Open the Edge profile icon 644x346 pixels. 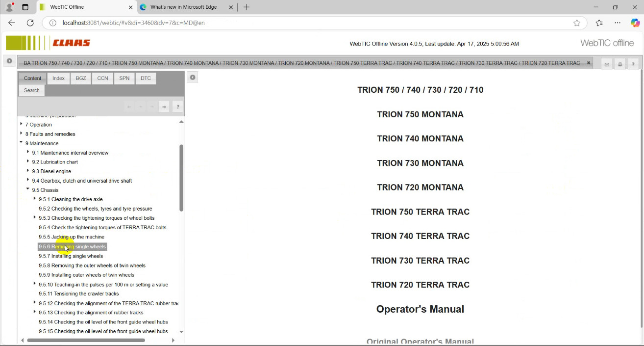click(x=9, y=7)
